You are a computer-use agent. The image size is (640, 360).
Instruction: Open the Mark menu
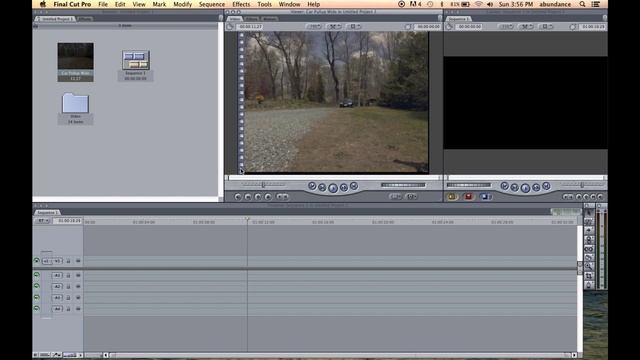click(159, 4)
